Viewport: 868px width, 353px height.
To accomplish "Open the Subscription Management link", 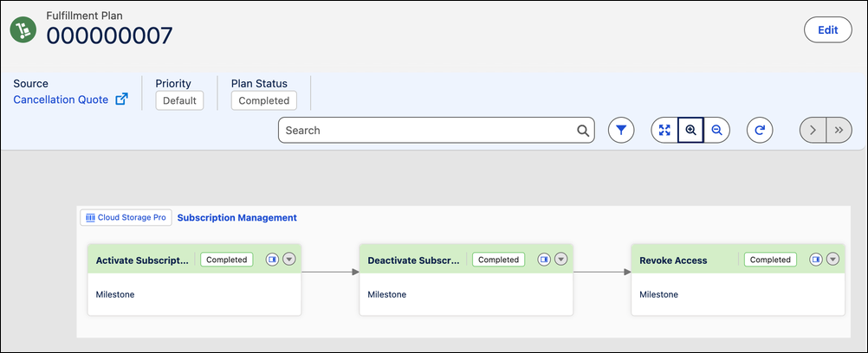I will point(237,217).
